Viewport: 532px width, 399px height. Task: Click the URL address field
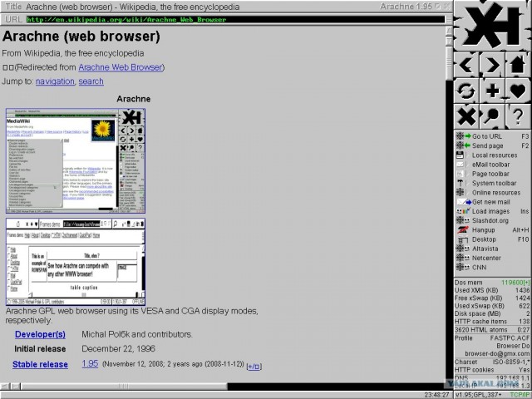click(x=233, y=18)
